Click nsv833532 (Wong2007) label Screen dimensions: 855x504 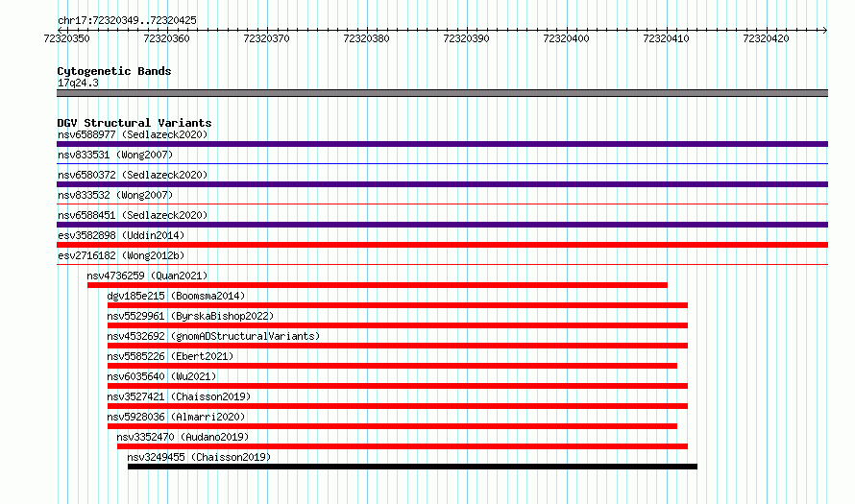[115, 195]
